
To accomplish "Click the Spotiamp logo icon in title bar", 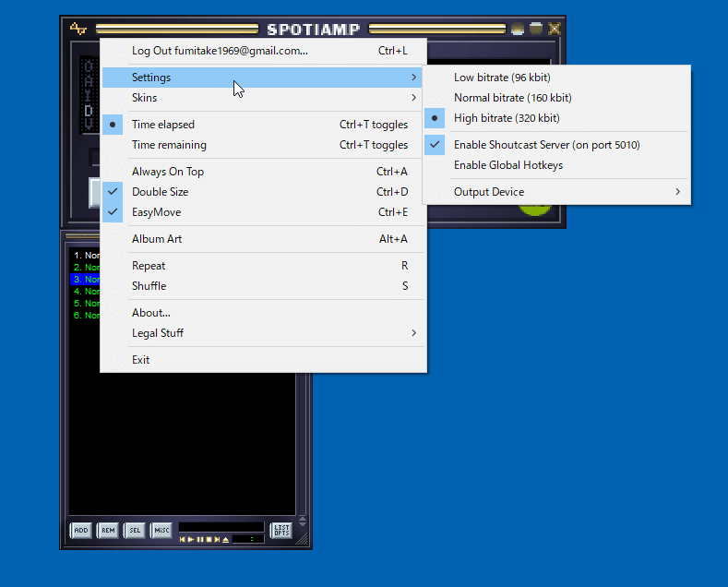I will pyautogui.click(x=78, y=29).
